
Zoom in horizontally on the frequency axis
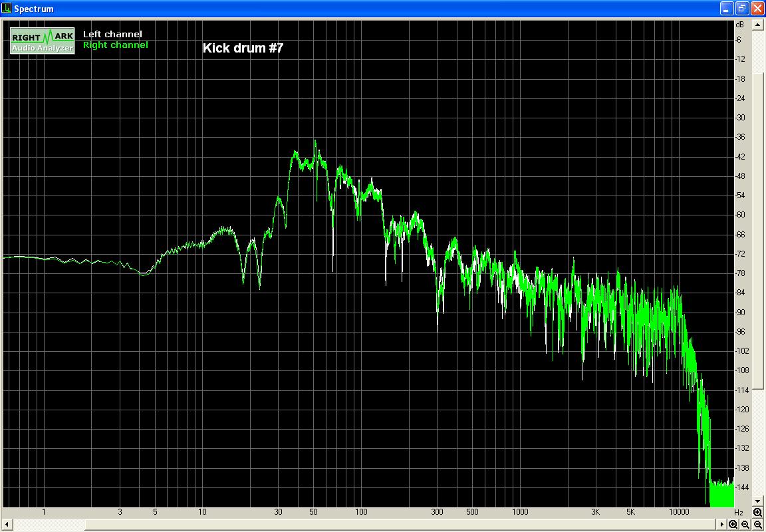tap(733, 524)
